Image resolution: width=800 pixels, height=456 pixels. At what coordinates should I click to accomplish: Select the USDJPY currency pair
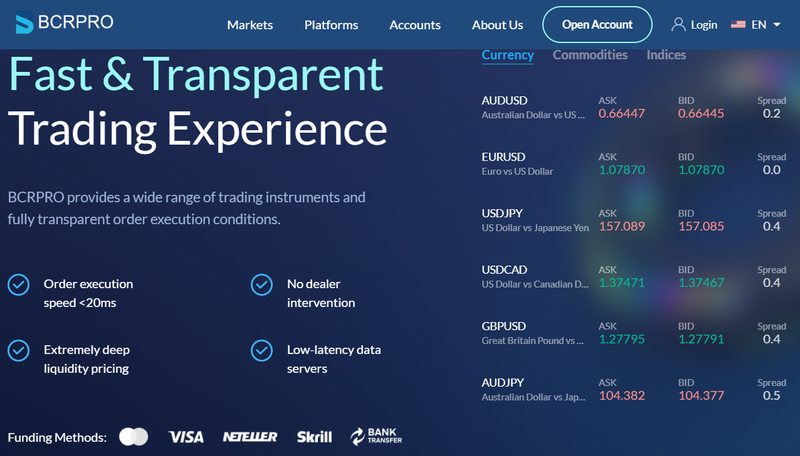coord(503,213)
